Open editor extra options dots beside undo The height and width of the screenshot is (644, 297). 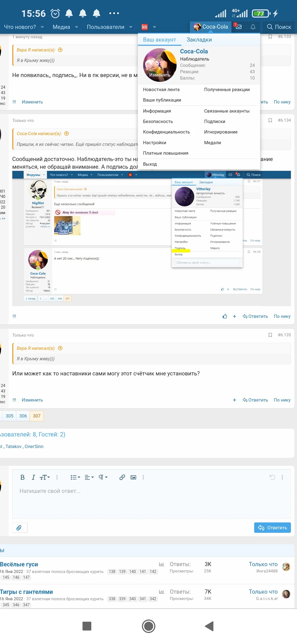(282, 477)
